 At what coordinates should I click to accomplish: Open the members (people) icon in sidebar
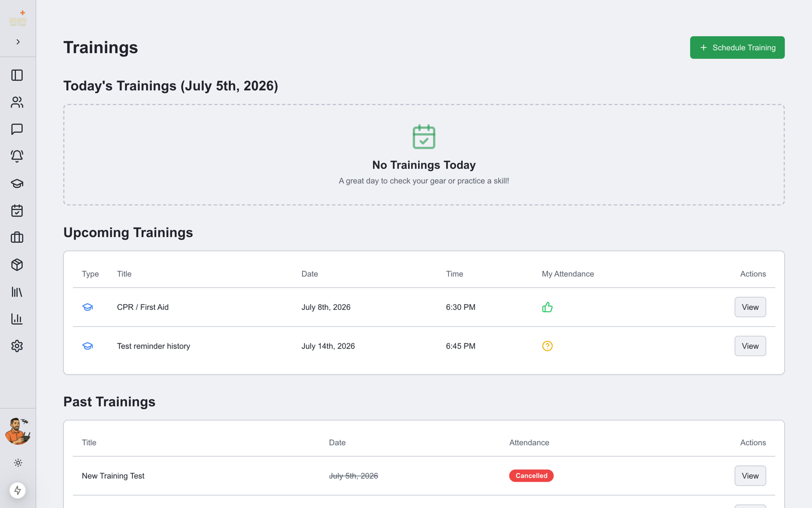pyautogui.click(x=17, y=102)
